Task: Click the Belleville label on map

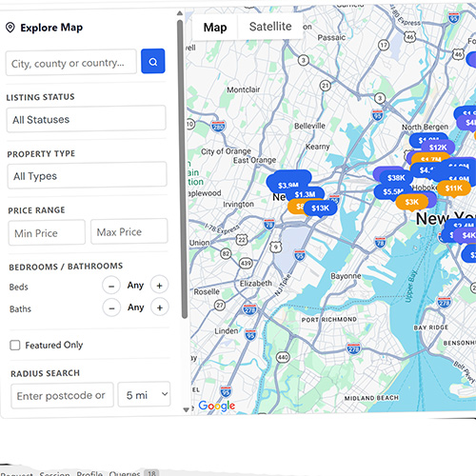Action: [x=309, y=126]
